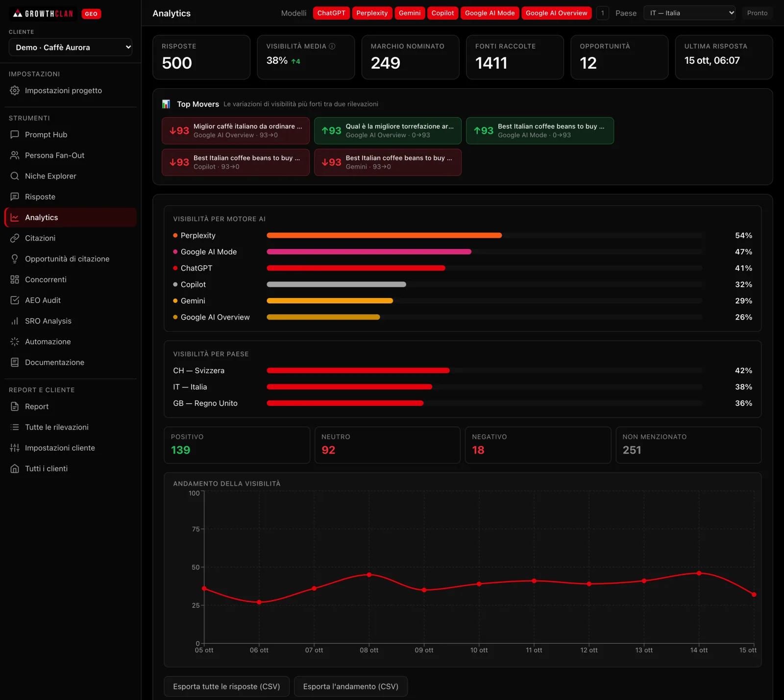The height and width of the screenshot is (700, 784).
Task: Click the GrowthClan logo
Action: 43,14
